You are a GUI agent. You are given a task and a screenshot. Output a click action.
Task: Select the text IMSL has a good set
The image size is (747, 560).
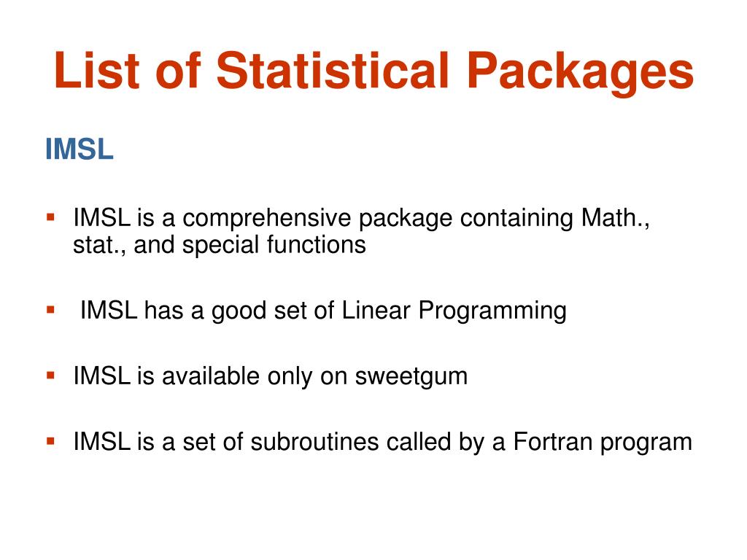[195, 311]
